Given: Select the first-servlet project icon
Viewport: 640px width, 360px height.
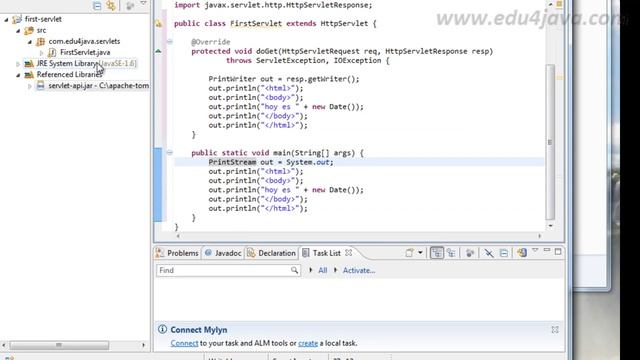Looking at the screenshot, I should [x=17, y=19].
